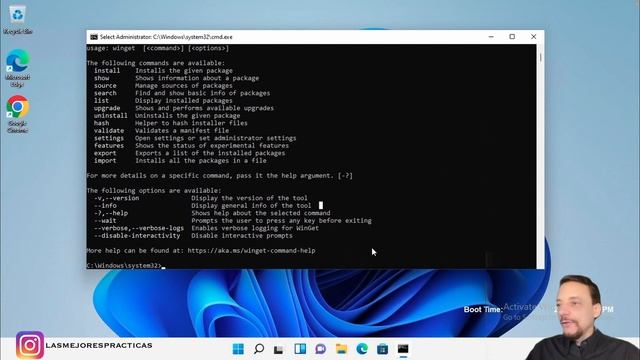Open the Widgets panel on the taskbar
640x360 pixels.
(x=300, y=349)
